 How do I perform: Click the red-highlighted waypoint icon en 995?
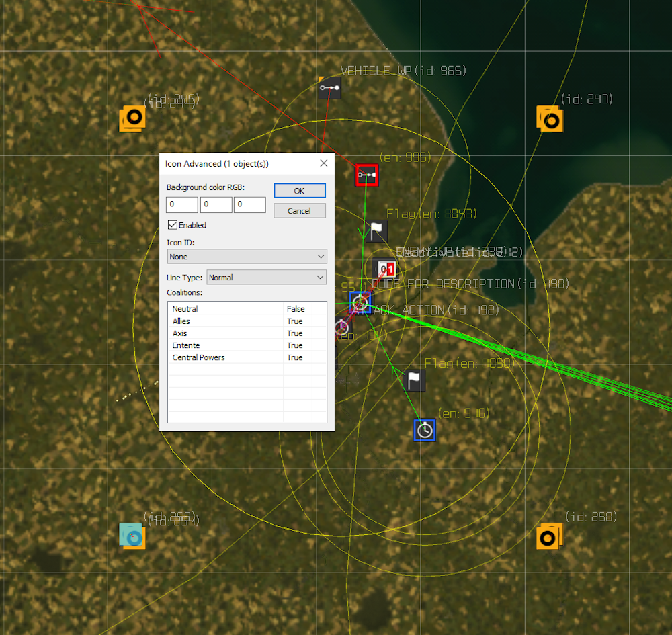click(367, 175)
